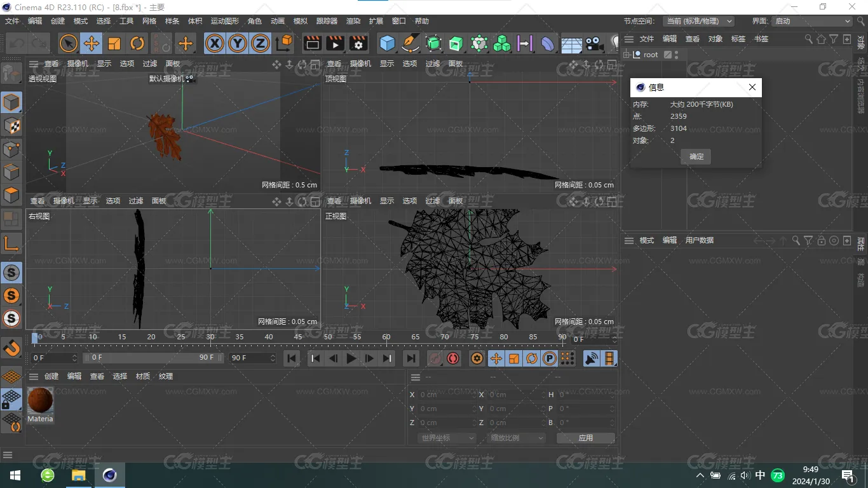The image size is (868, 488).
Task: Click stepper of the 90 F end frame field
Action: coord(273,358)
